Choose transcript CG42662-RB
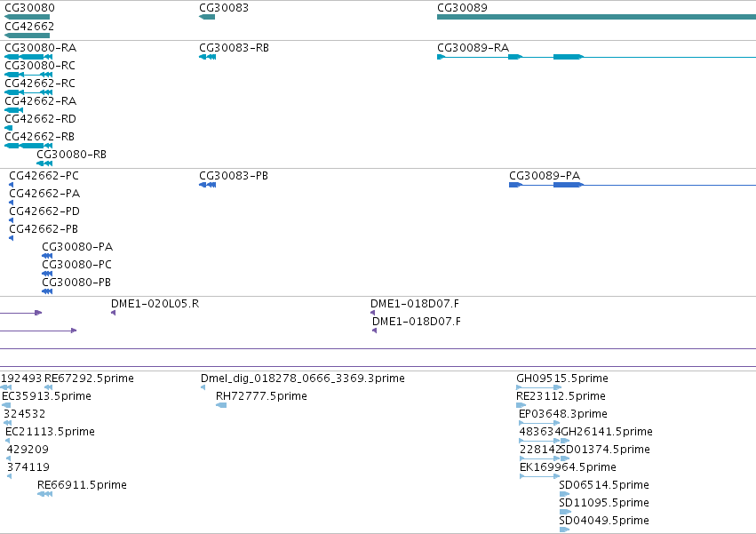Image resolution: width=756 pixels, height=534 pixels. 40,137
